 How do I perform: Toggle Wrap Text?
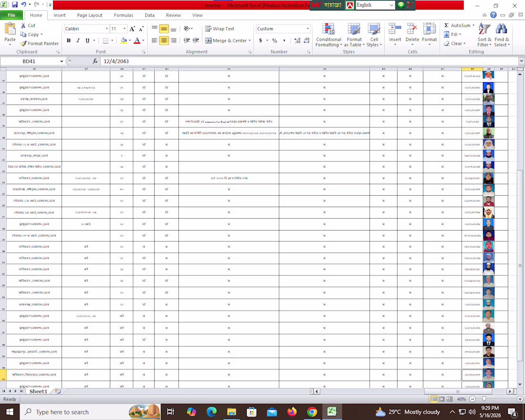(220, 29)
